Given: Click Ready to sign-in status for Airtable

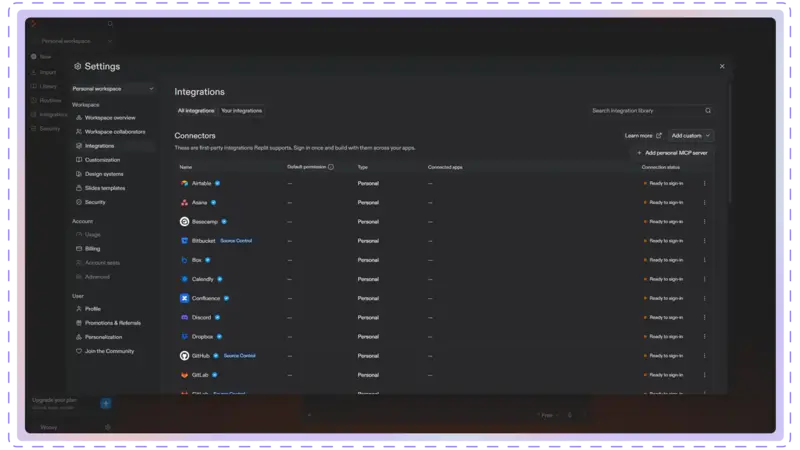Looking at the screenshot, I should tap(664, 183).
